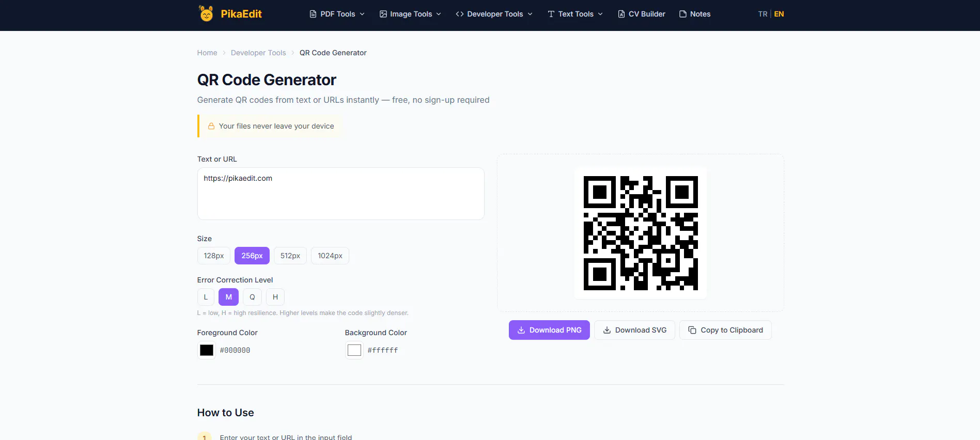
Task: Expand the Image Tools dropdown chevron
Action: tap(439, 14)
